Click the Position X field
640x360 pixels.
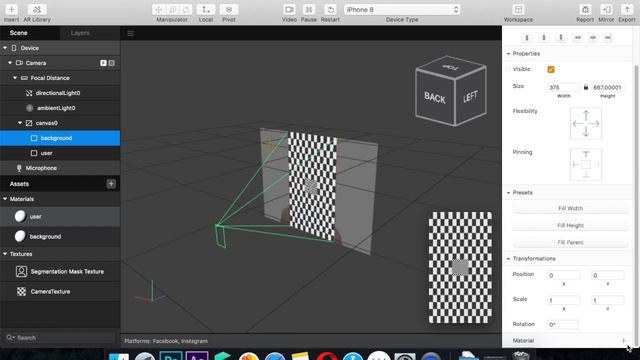click(563, 276)
